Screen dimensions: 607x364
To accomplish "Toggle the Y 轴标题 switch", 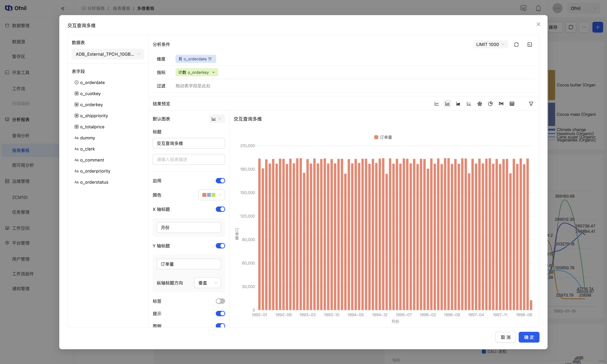I will pyautogui.click(x=220, y=246).
